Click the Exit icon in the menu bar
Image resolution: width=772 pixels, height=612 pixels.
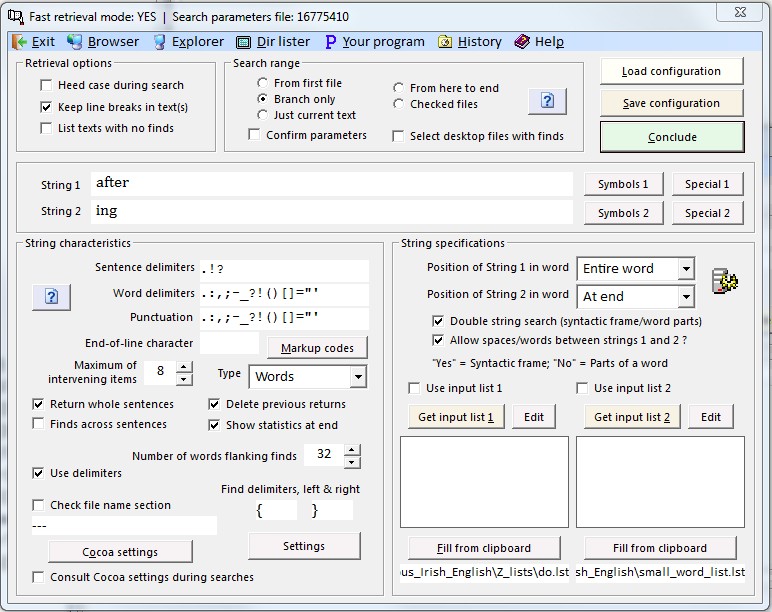tap(20, 41)
